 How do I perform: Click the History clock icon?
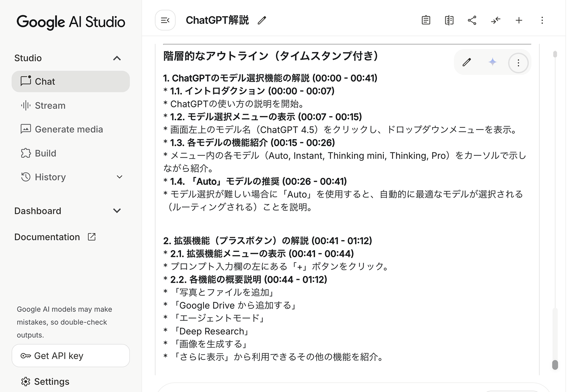coord(26,177)
